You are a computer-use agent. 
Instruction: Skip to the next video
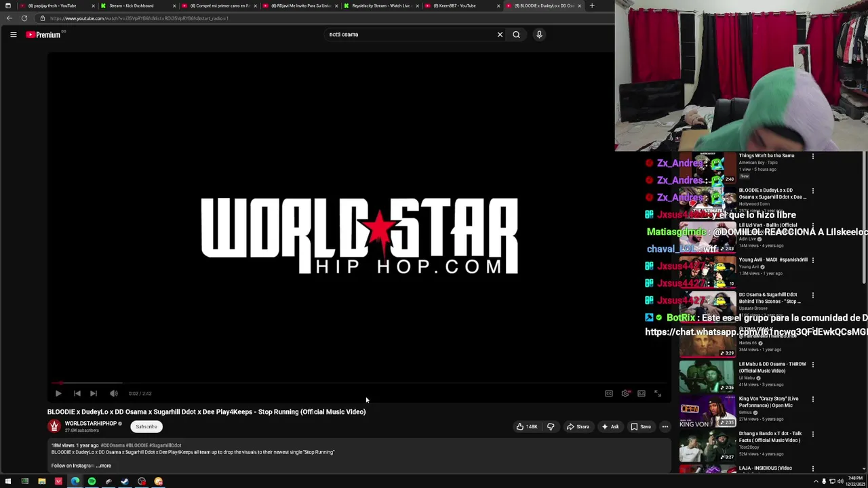[x=94, y=393]
